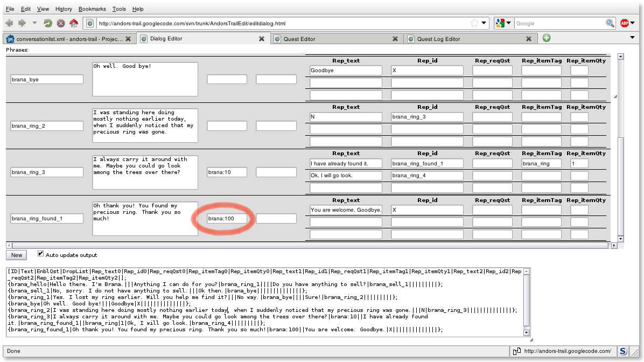Click the bookmark star in address bar
The height and width of the screenshot is (362, 644).
(474, 23)
